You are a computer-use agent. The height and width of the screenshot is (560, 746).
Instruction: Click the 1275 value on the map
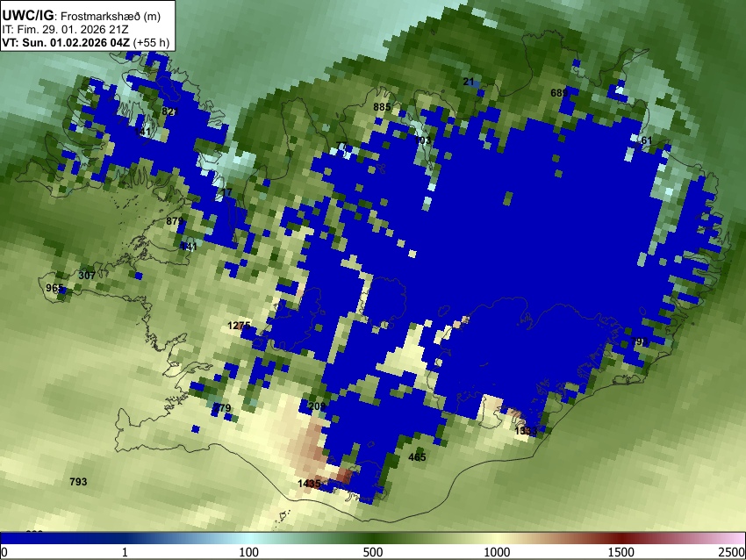pyautogui.click(x=239, y=326)
